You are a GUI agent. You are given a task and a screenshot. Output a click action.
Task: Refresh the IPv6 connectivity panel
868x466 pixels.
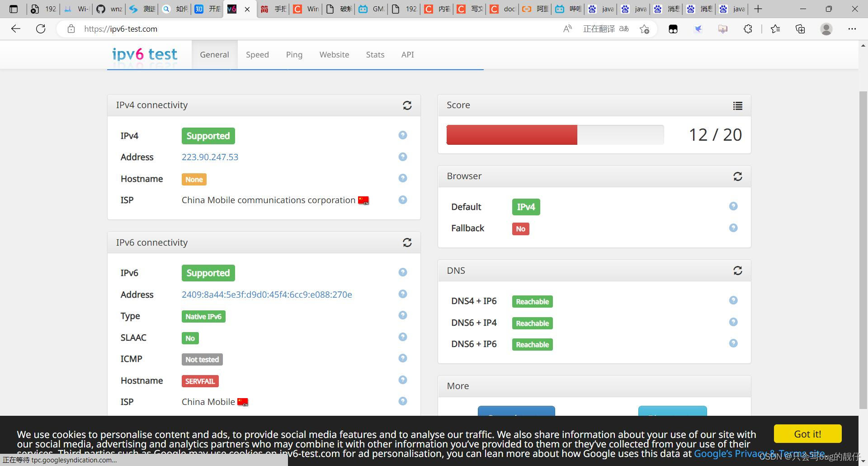click(407, 243)
